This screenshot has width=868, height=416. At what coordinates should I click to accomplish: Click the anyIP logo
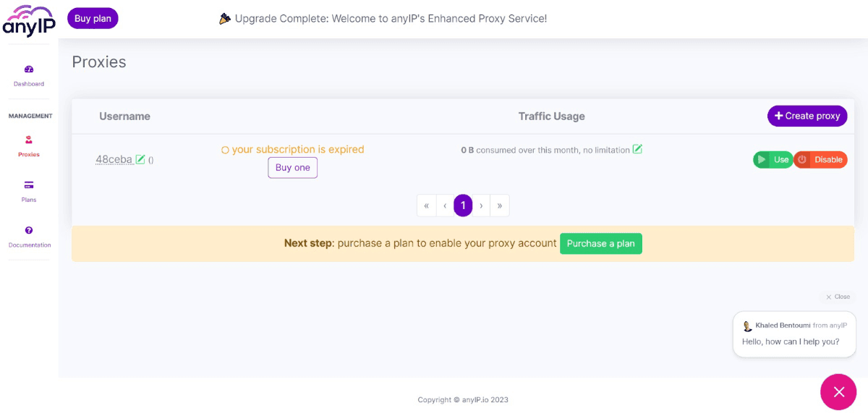[x=29, y=20]
